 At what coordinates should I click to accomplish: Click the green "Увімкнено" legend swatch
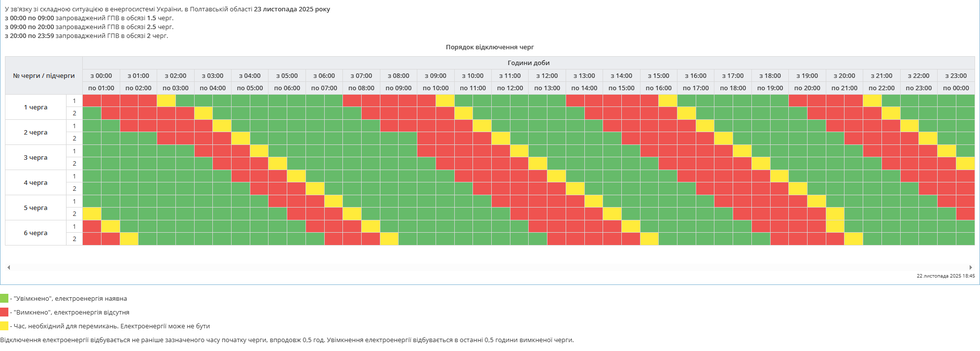pyautogui.click(x=4, y=298)
